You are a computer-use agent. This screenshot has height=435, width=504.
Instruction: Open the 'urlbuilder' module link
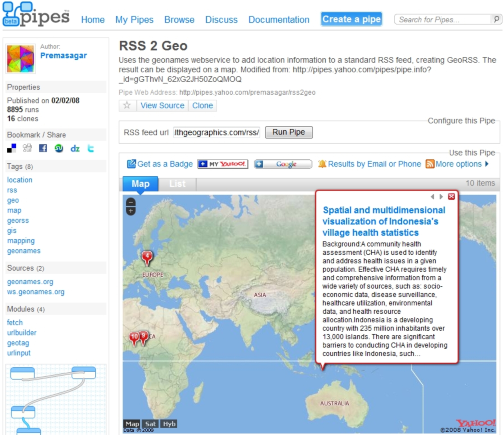[x=22, y=333]
